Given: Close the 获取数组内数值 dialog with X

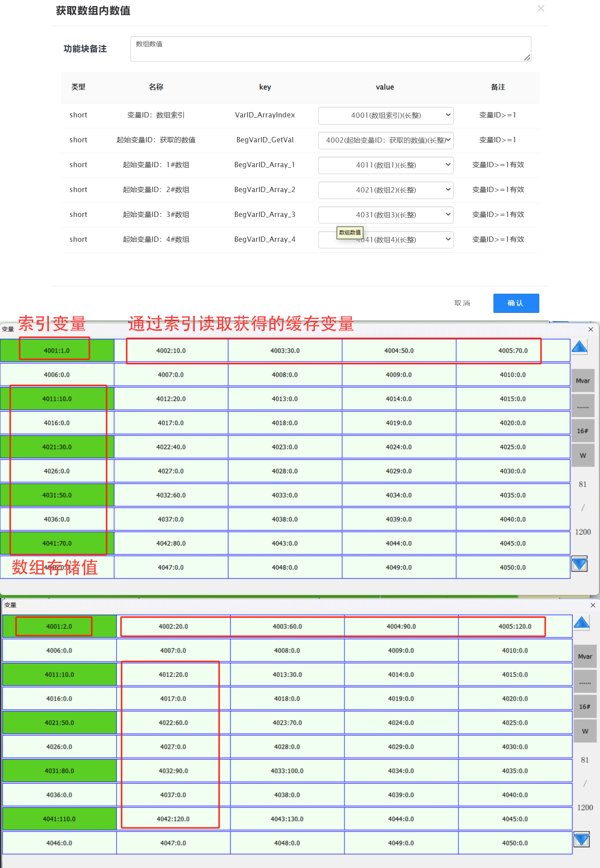Looking at the screenshot, I should coord(541,9).
